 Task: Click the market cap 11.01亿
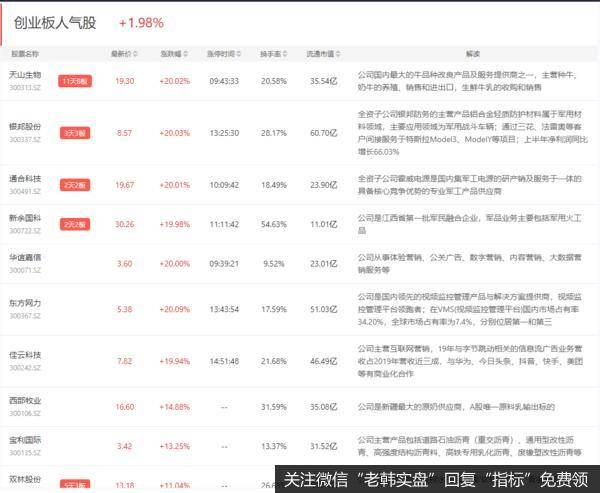tap(324, 224)
